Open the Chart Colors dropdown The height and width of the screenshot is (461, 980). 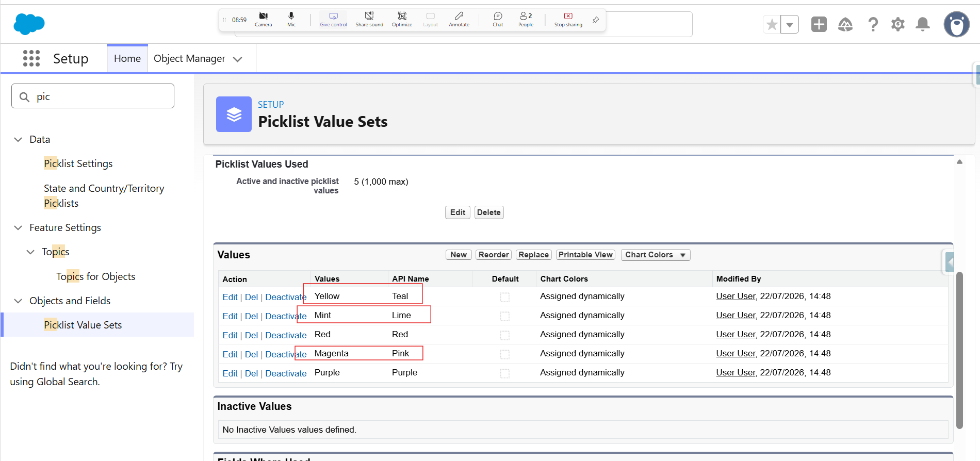coord(655,255)
